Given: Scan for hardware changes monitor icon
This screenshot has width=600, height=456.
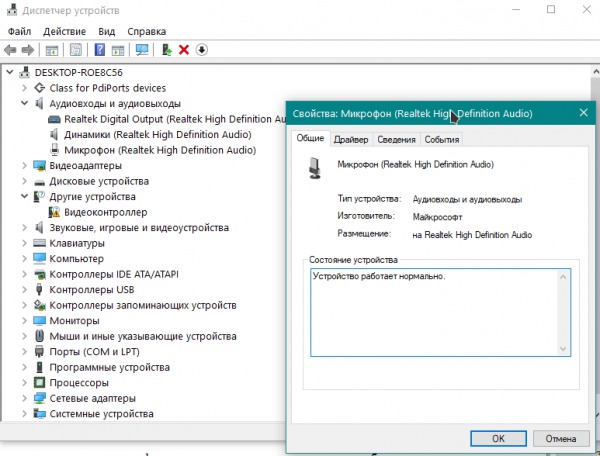Looking at the screenshot, I should pyautogui.click(x=142, y=50).
